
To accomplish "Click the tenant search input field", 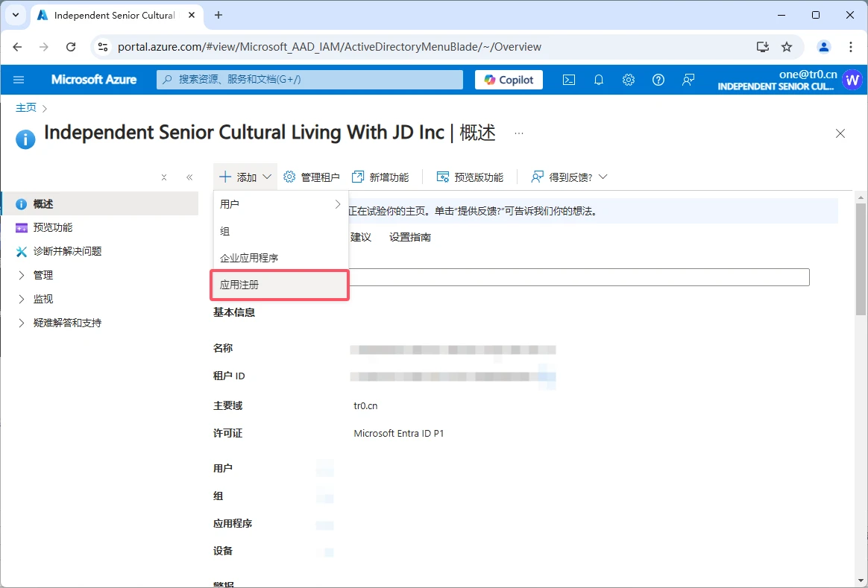I will [x=579, y=277].
